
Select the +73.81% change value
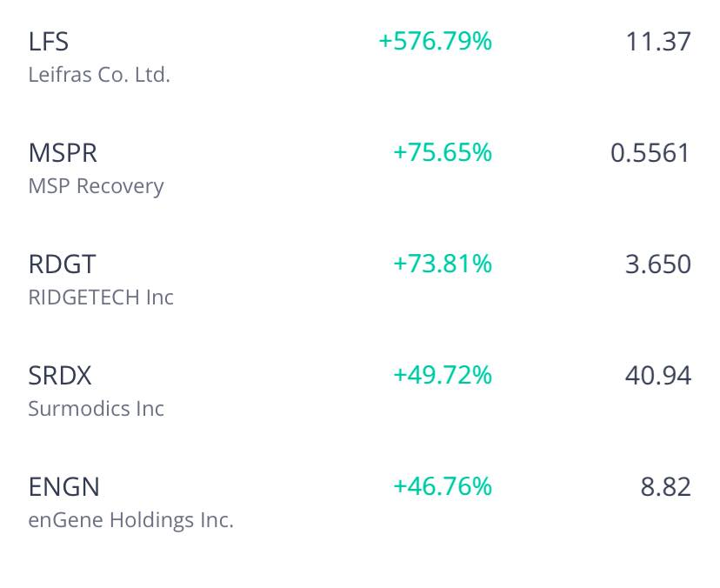[443, 264]
